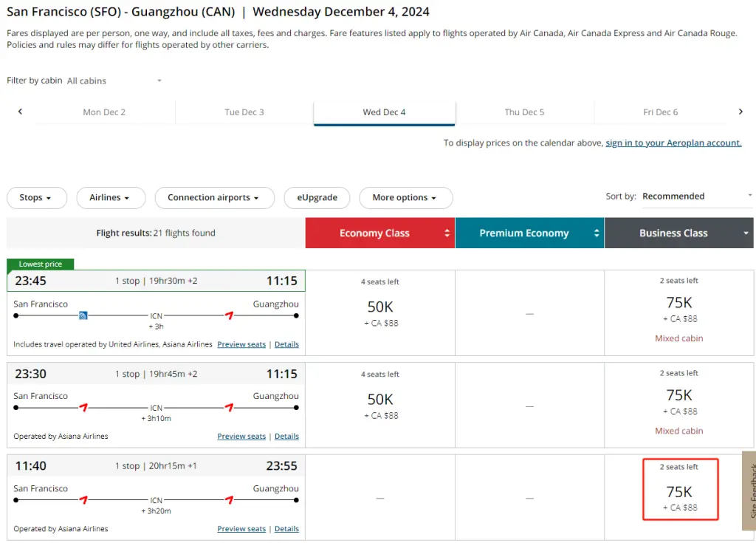Click the eUpgrade filter button
The width and height of the screenshot is (756, 543).
[x=317, y=198]
